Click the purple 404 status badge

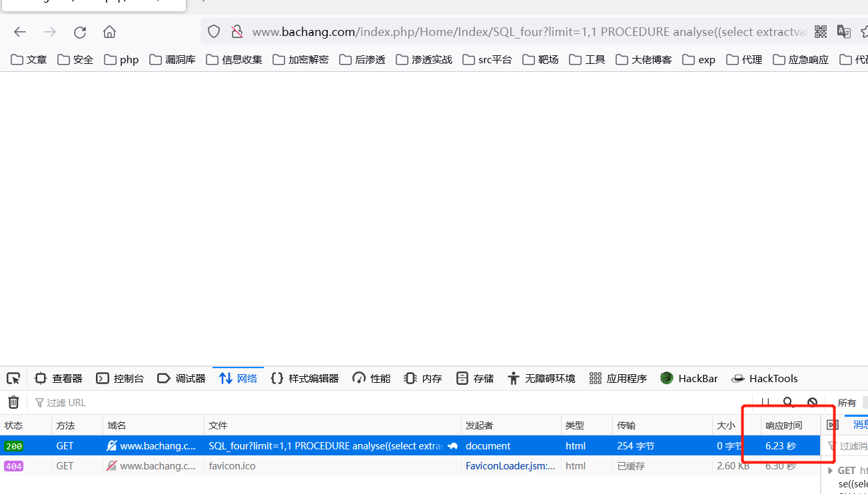[x=13, y=466]
